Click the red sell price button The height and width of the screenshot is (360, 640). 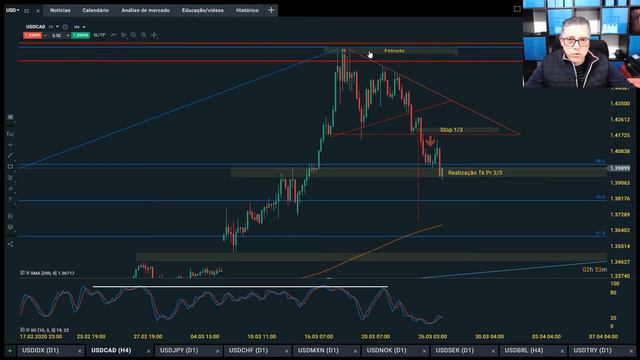(32, 36)
